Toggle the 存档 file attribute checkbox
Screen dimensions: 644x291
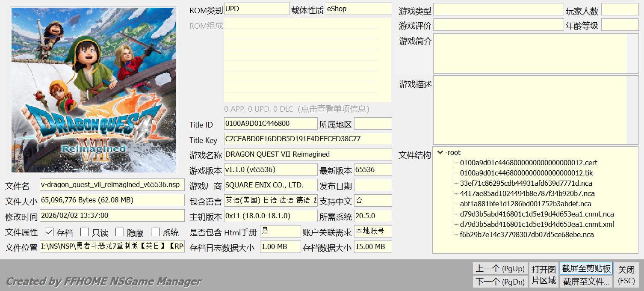pyautogui.click(x=49, y=232)
